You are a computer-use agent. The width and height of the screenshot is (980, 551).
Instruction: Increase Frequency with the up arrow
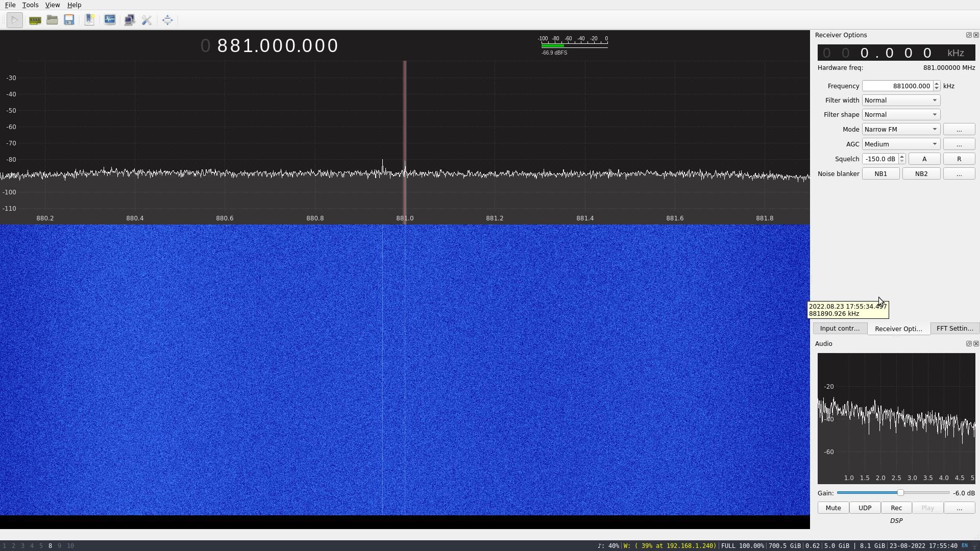[936, 84]
